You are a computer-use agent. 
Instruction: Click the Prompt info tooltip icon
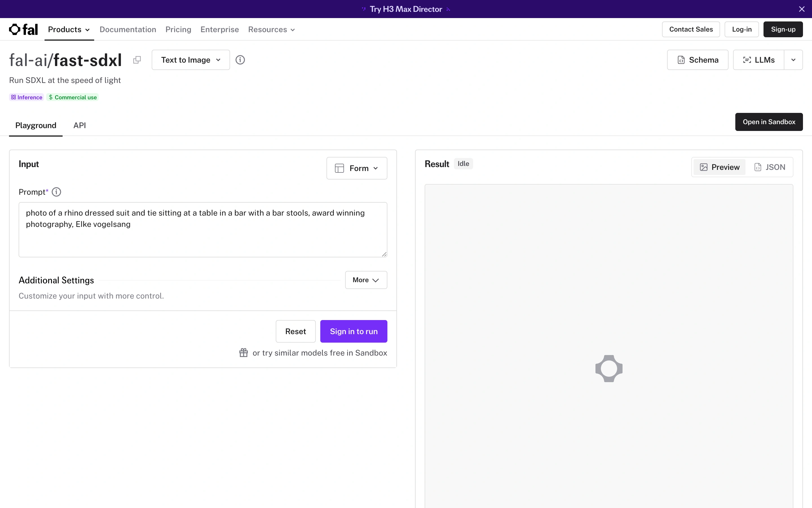tap(56, 192)
